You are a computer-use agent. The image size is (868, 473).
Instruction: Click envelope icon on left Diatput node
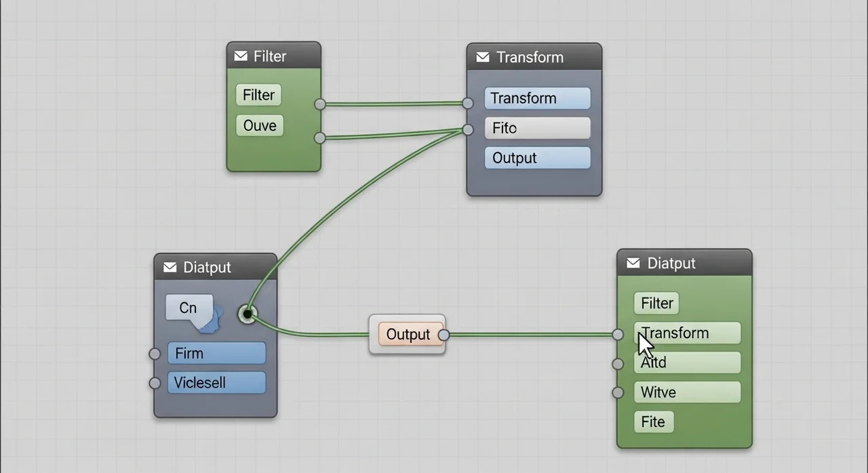pyautogui.click(x=170, y=268)
